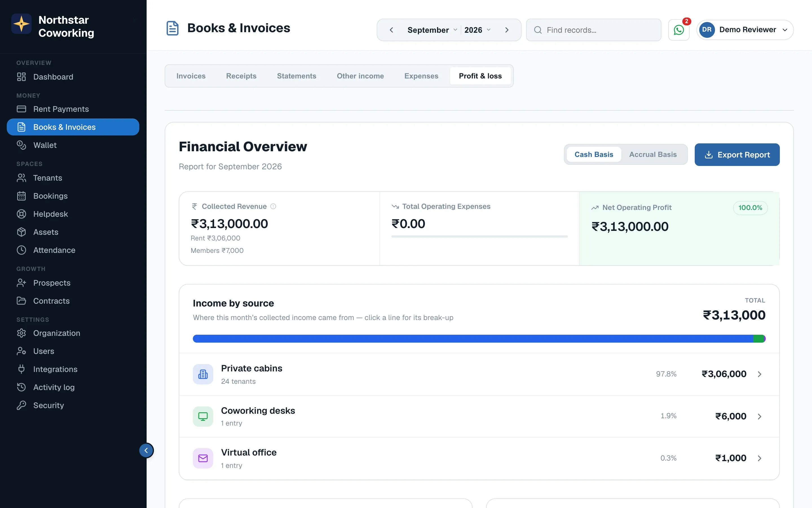Open the Statements tab

297,76
